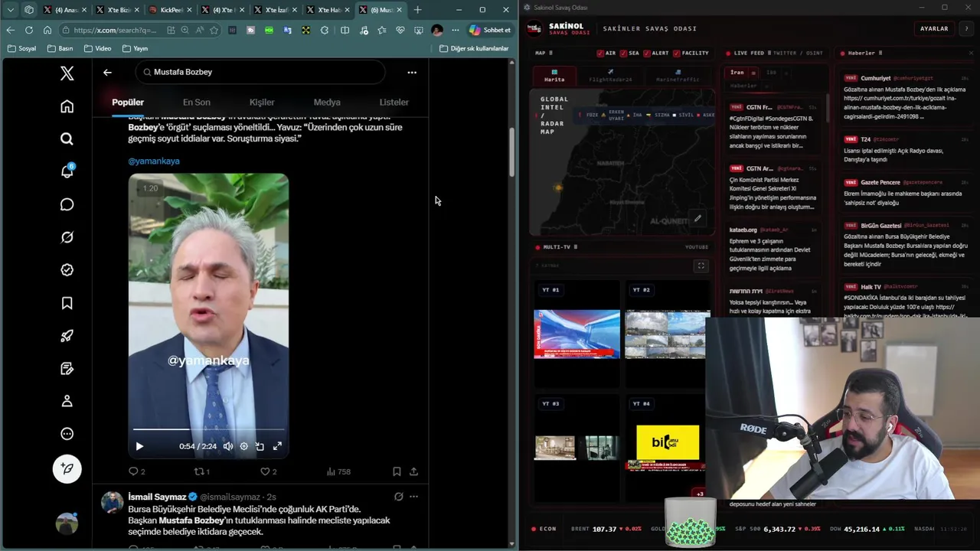The height and width of the screenshot is (551, 980).
Task: Click the X logo in sidebar
Action: [x=67, y=73]
